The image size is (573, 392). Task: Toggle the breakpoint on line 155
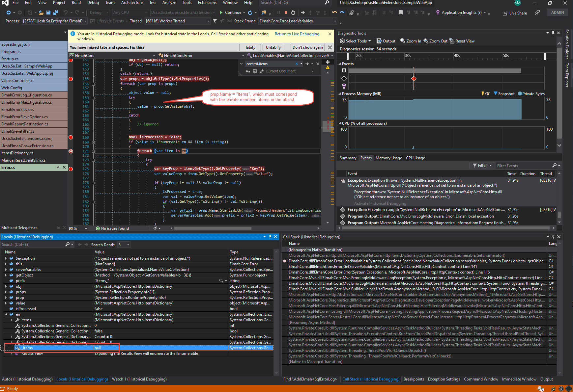(x=71, y=79)
